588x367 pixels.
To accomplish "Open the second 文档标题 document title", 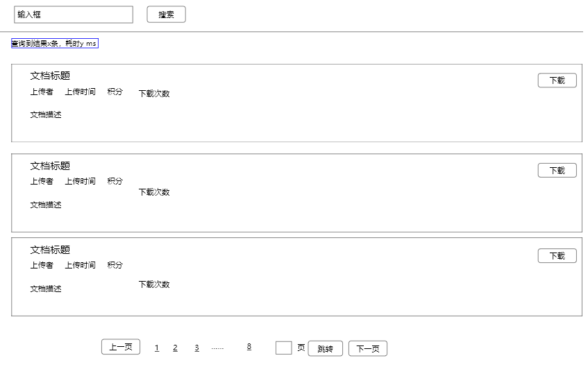I will 50,167.
